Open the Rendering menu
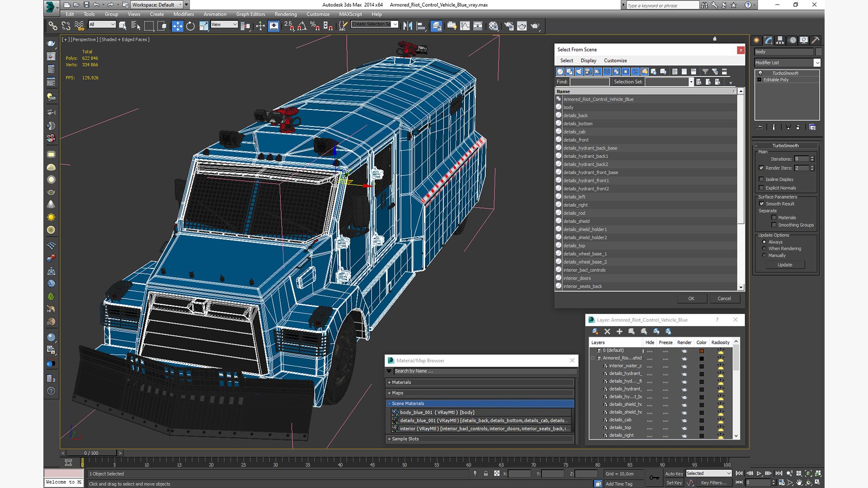 (x=286, y=14)
